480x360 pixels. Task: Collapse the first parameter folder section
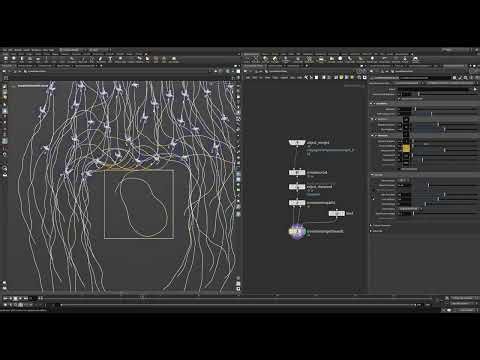pyautogui.click(x=372, y=104)
